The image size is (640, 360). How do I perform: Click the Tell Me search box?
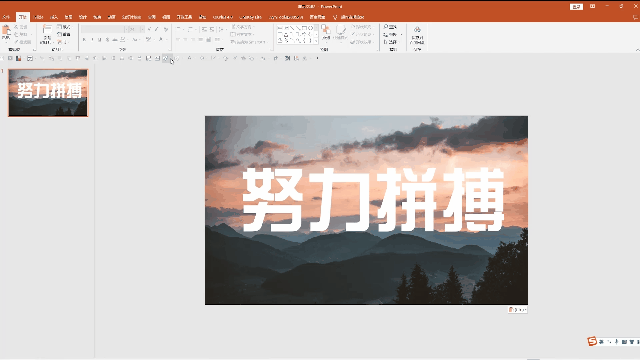coord(349,17)
